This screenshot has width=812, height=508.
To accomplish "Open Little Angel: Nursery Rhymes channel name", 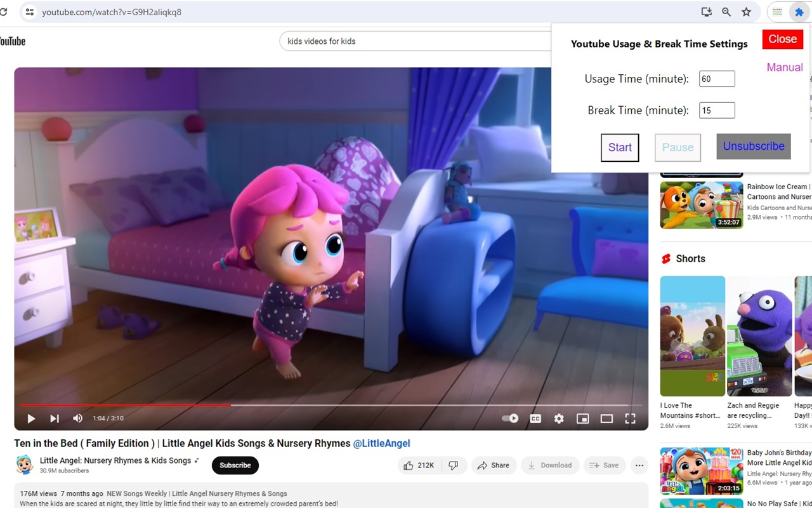I will tap(115, 460).
